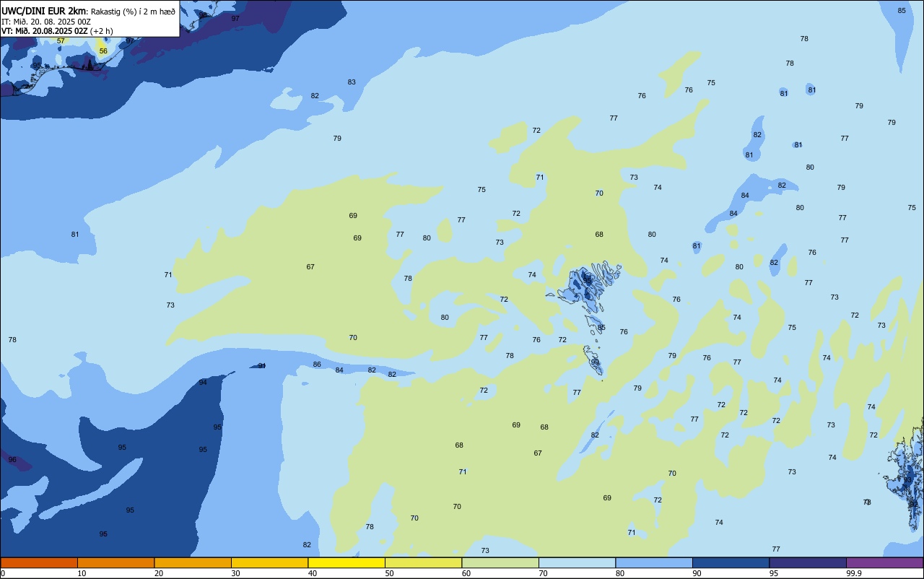Pick the amber 20–30 legend color band
Screen dimensions: 924x579
193,562
